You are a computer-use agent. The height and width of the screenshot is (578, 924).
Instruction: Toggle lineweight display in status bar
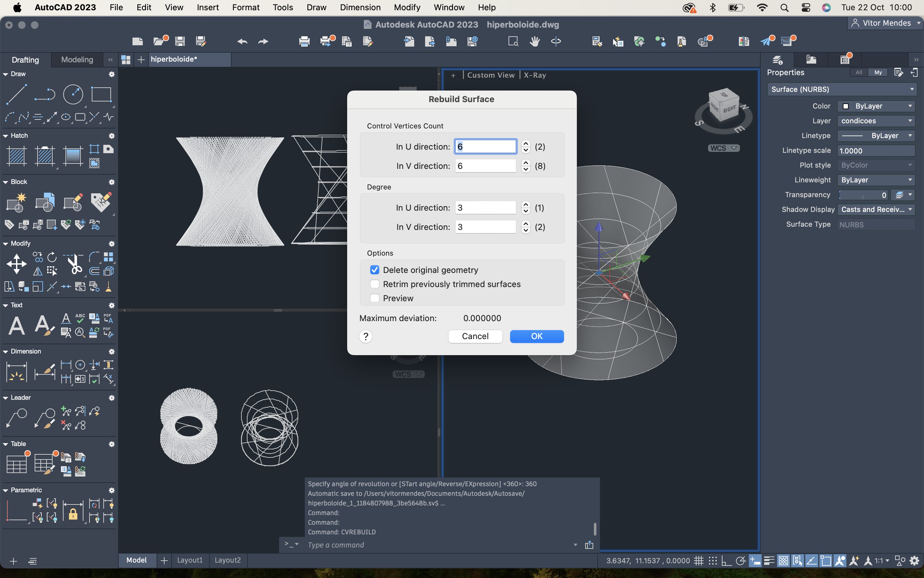coord(769,561)
